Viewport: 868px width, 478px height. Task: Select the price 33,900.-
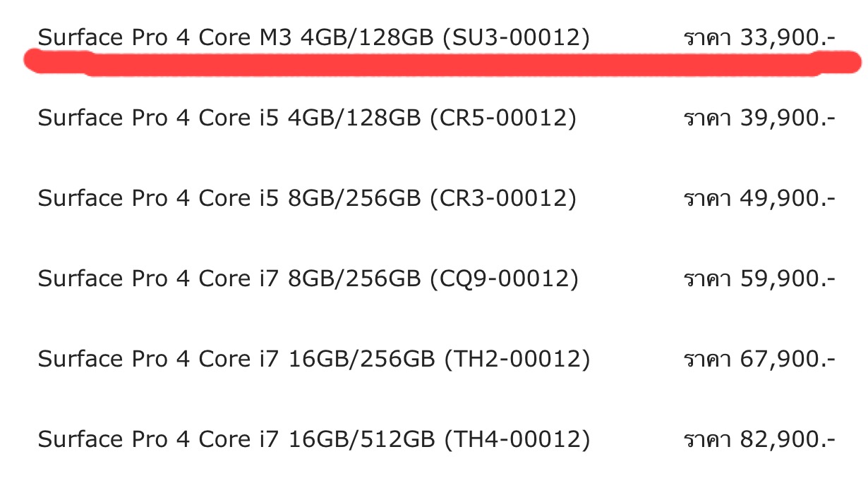[x=788, y=37]
